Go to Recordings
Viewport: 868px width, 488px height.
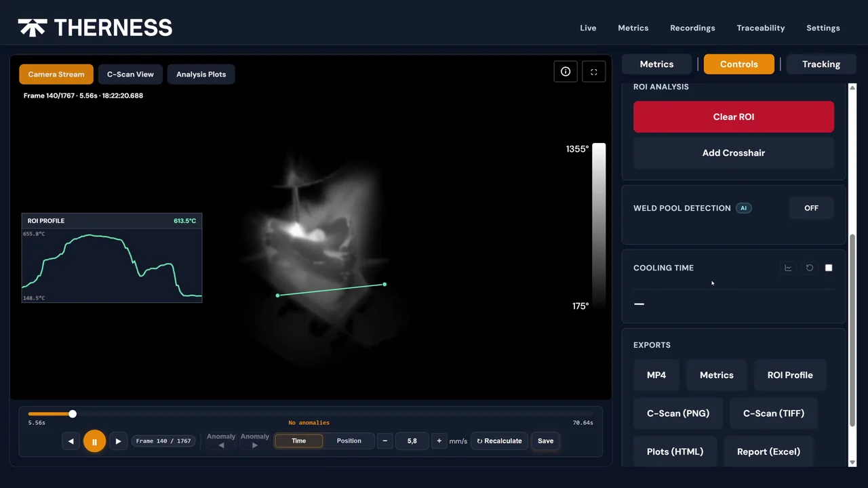click(692, 28)
